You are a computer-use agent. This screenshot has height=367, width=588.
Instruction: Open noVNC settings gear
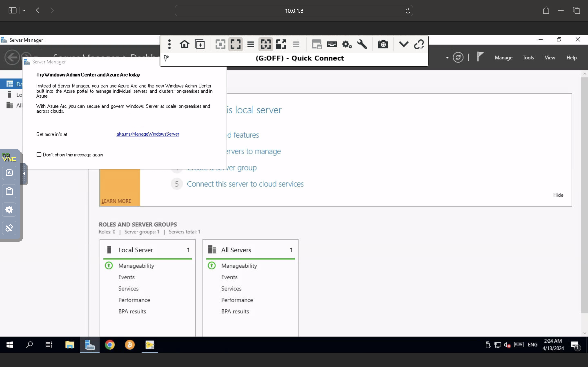(x=9, y=209)
